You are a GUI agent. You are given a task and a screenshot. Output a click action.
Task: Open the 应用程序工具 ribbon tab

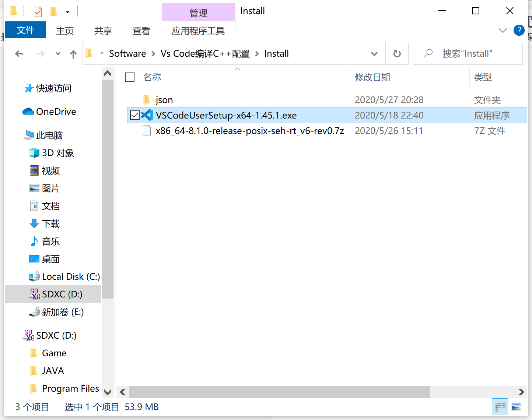point(198,31)
